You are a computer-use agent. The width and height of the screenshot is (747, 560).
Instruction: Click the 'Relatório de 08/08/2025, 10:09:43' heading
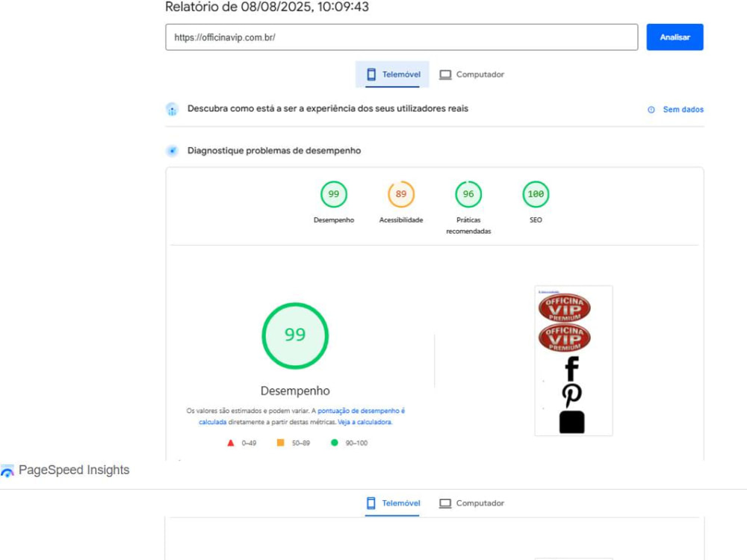click(x=267, y=7)
